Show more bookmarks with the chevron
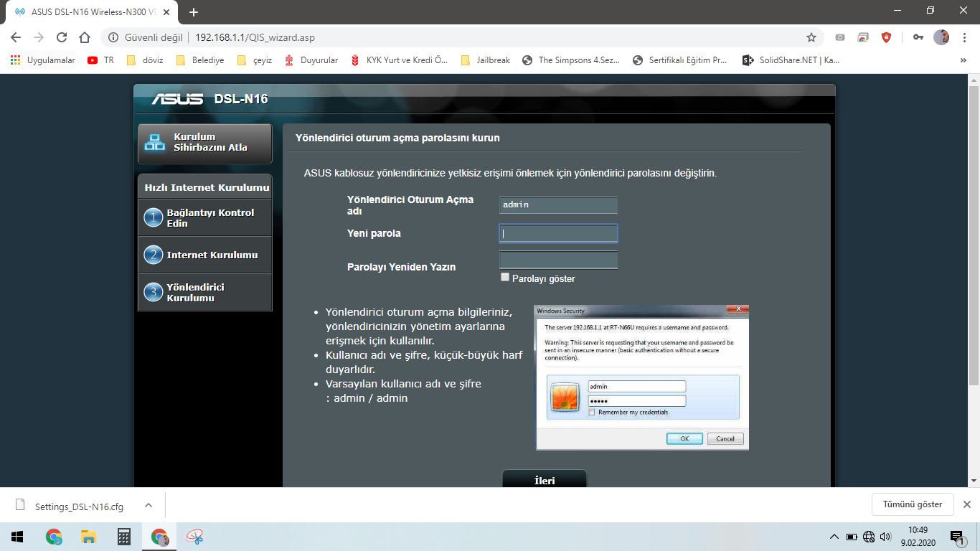The height and width of the screenshot is (551, 980). coord(963,60)
